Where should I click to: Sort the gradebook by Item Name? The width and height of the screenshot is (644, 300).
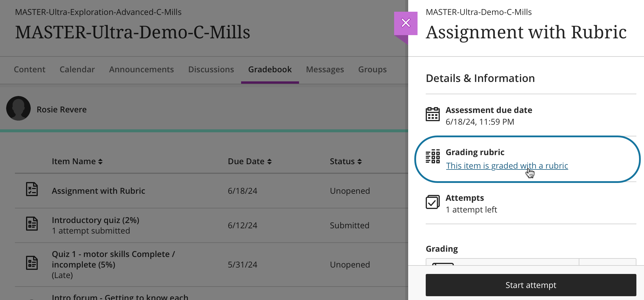pos(77,161)
